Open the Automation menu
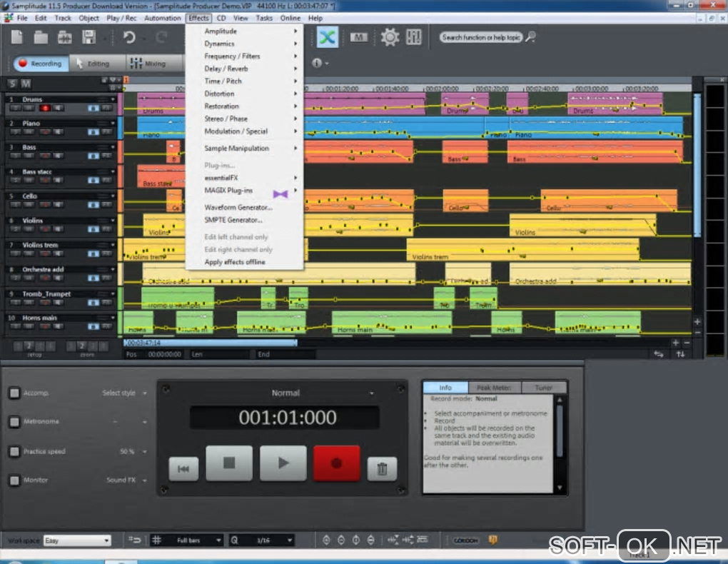Viewport: 728px width, 564px height. (x=163, y=18)
